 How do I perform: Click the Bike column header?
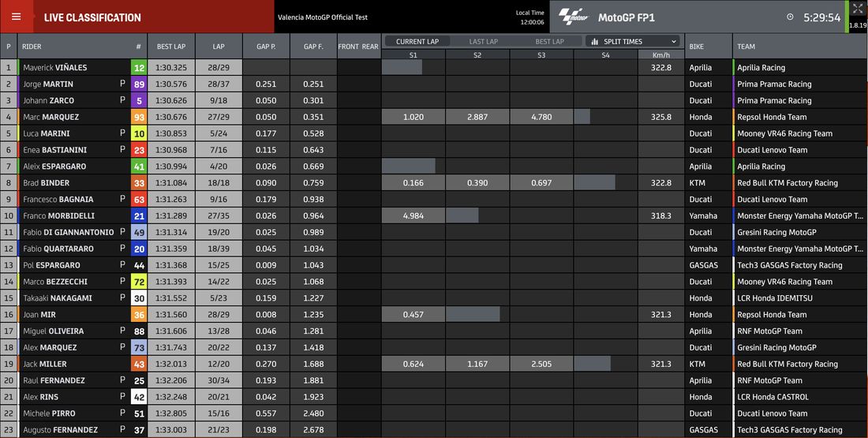pyautogui.click(x=708, y=47)
